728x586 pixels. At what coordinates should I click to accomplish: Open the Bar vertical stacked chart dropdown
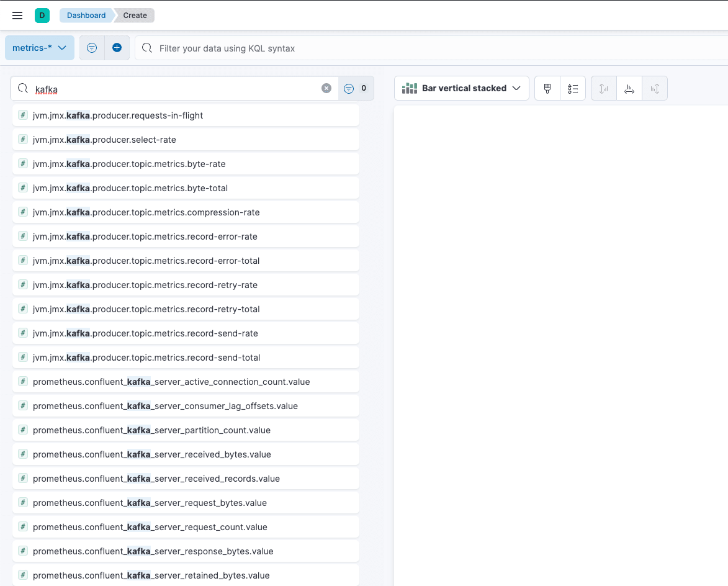click(x=461, y=88)
